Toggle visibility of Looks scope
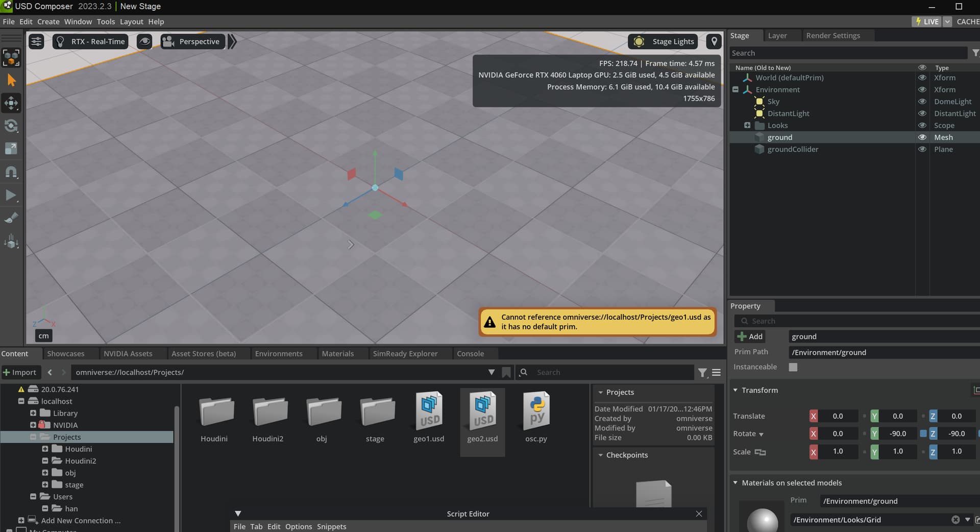The image size is (980, 532). 922,125
